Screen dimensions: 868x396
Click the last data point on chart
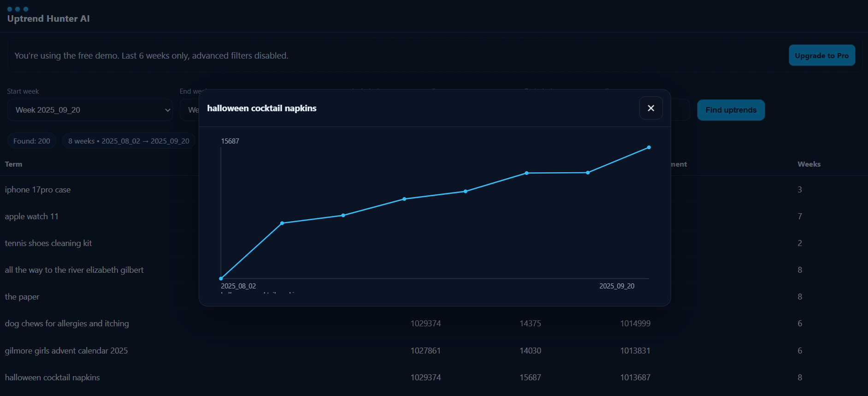pyautogui.click(x=649, y=147)
